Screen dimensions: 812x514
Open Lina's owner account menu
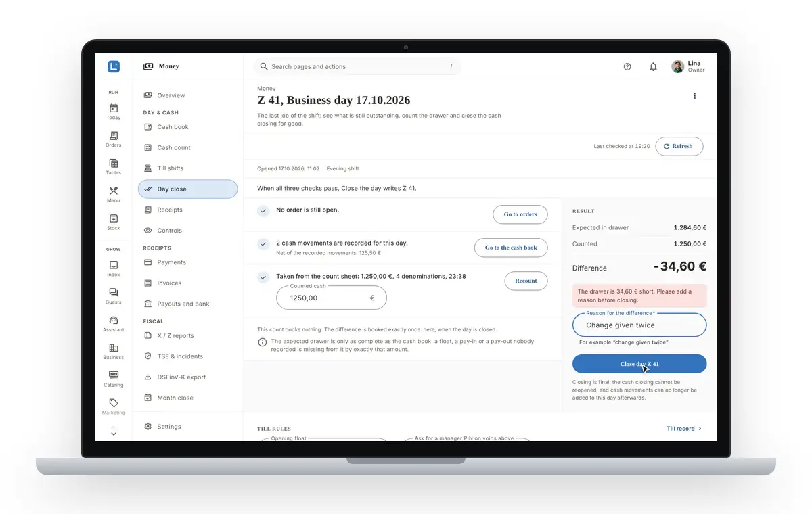688,66
